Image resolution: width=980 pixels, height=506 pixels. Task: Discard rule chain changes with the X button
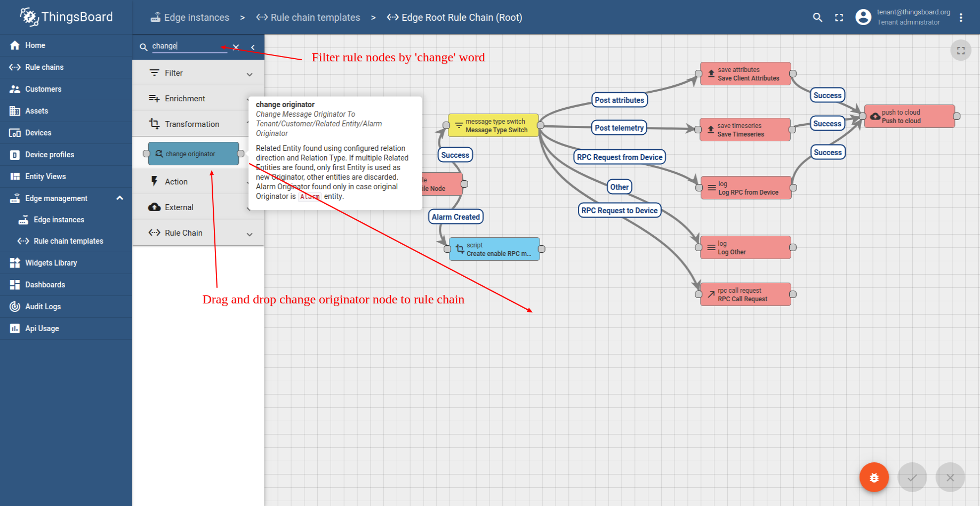click(x=950, y=477)
